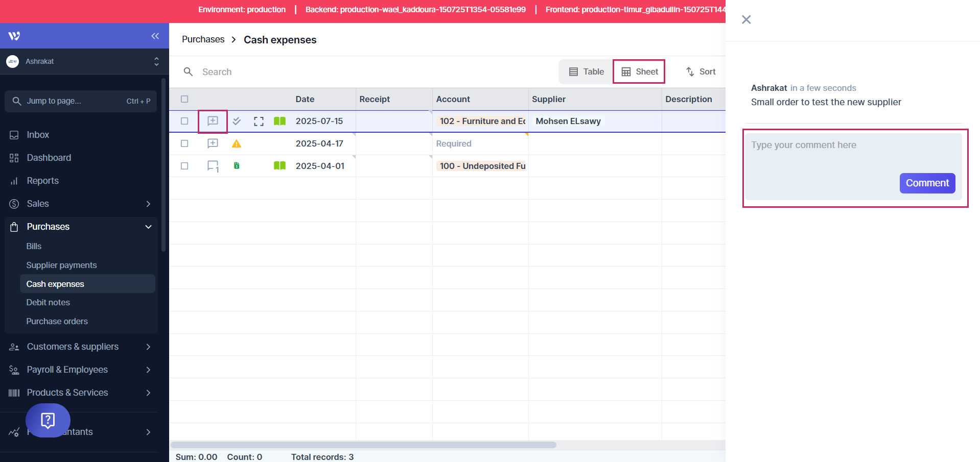This screenshot has width=980, height=462.
Task: Click green book icon on 2025-04-01 row
Action: point(279,166)
